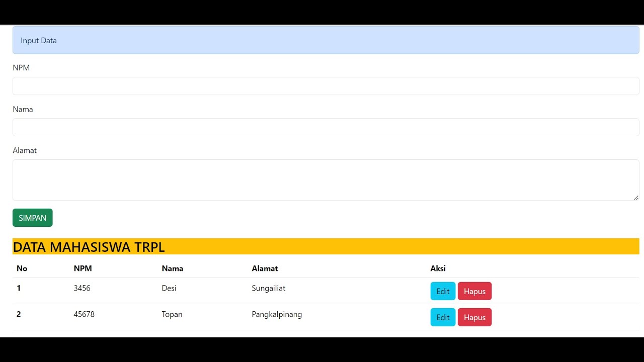
Task: Click the Alamat label above the textarea
Action: tap(25, 150)
